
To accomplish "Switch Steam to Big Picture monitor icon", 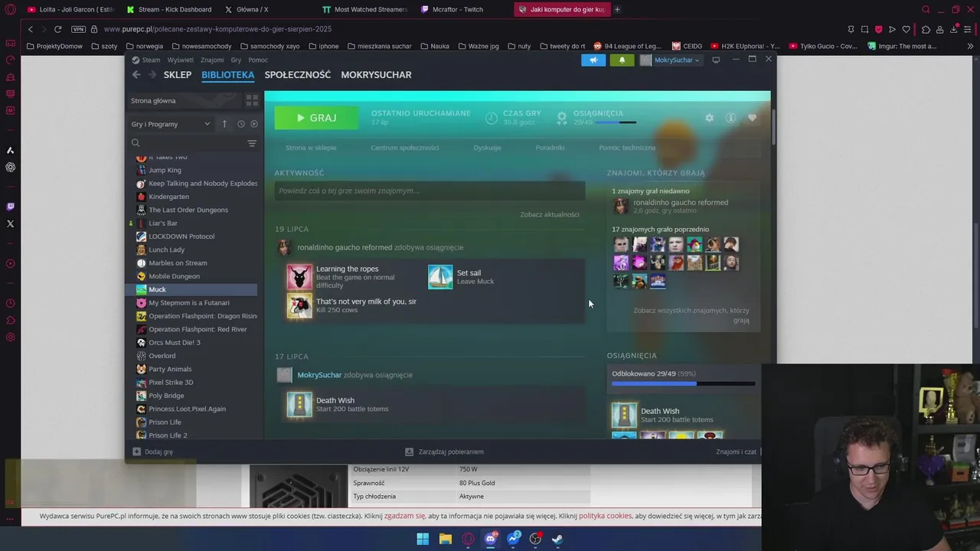I will (716, 60).
